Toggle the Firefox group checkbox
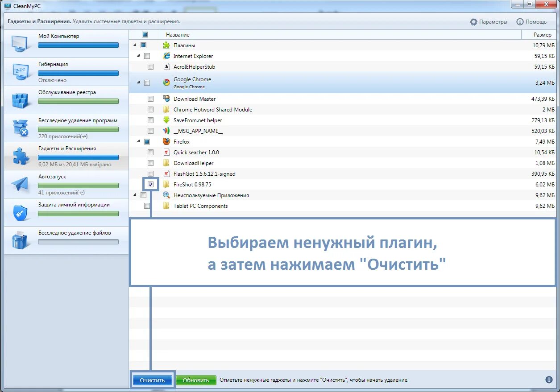Screen dimensions: 560x392 [x=147, y=141]
